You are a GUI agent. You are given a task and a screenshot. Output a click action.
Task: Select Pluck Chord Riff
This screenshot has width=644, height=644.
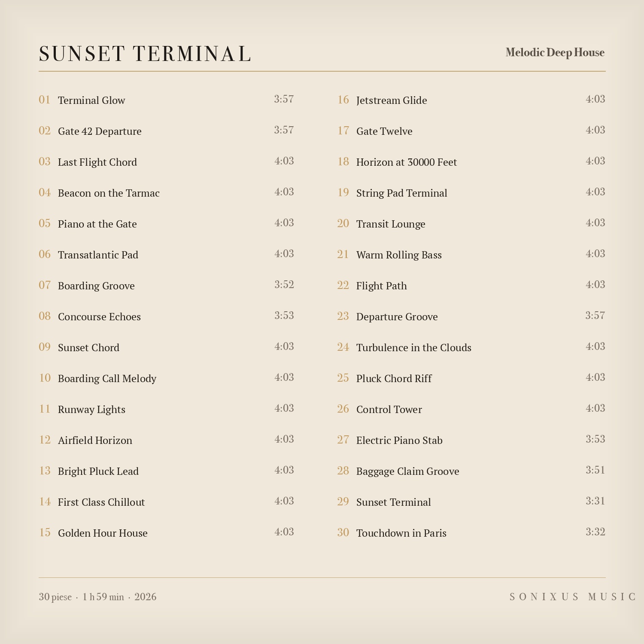click(x=394, y=378)
